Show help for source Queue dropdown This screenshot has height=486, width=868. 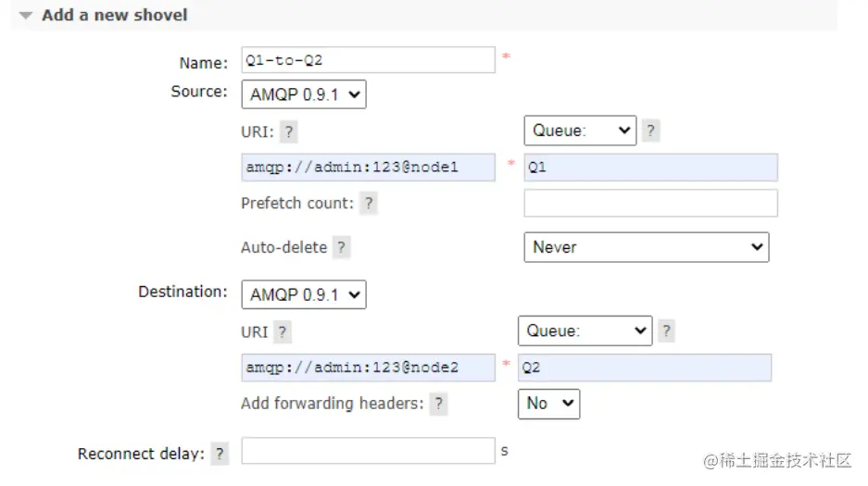click(x=650, y=131)
